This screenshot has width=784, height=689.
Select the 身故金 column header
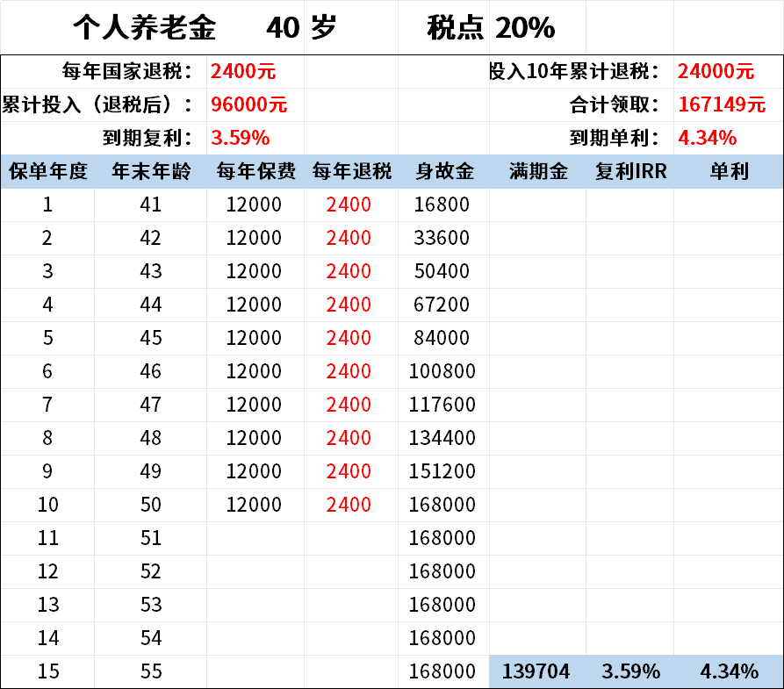pyautogui.click(x=443, y=172)
